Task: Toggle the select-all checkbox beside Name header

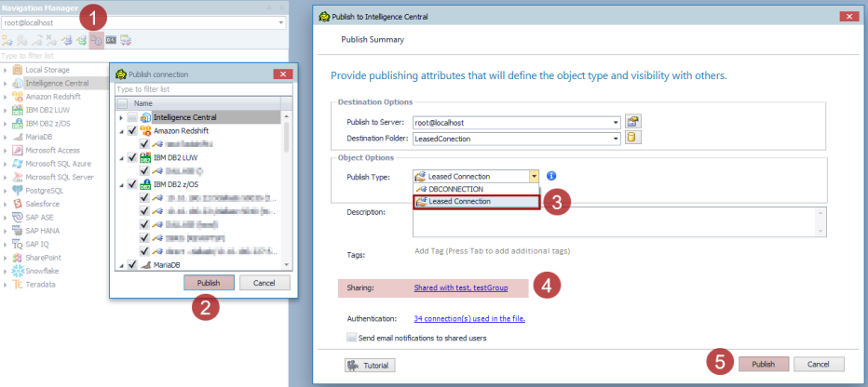Action: [x=123, y=103]
